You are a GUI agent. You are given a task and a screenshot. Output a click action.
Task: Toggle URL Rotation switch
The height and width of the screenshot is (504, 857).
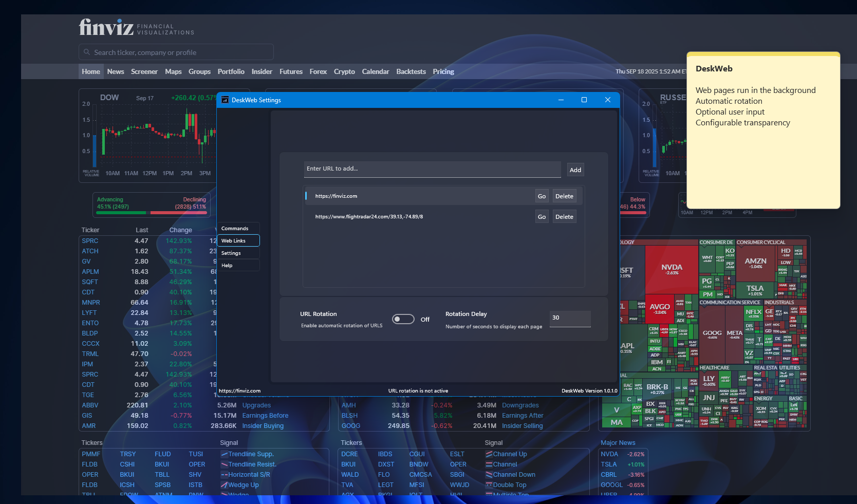[x=403, y=319]
